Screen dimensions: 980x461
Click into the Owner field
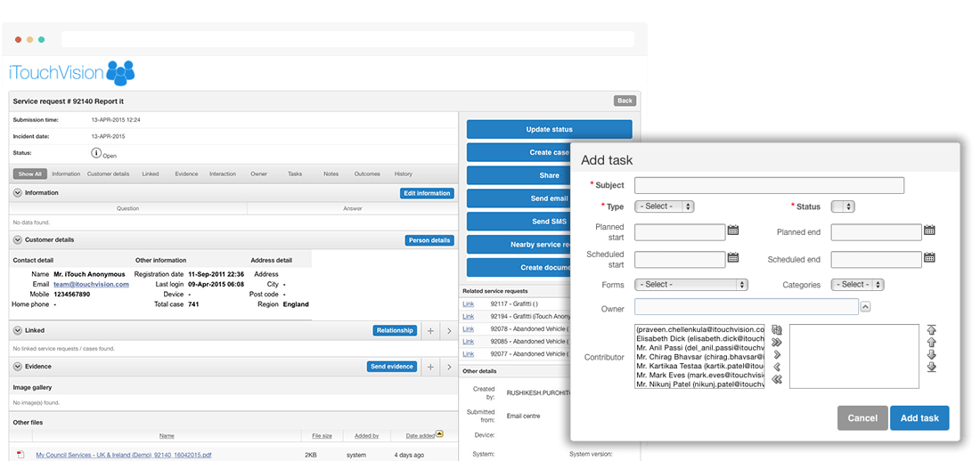[747, 307]
